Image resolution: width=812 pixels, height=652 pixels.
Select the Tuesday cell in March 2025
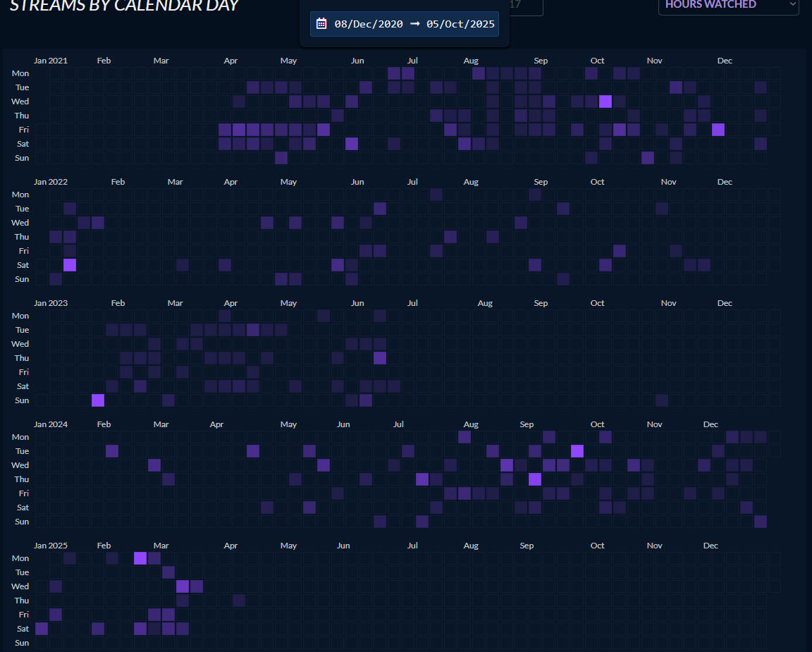tap(168, 572)
